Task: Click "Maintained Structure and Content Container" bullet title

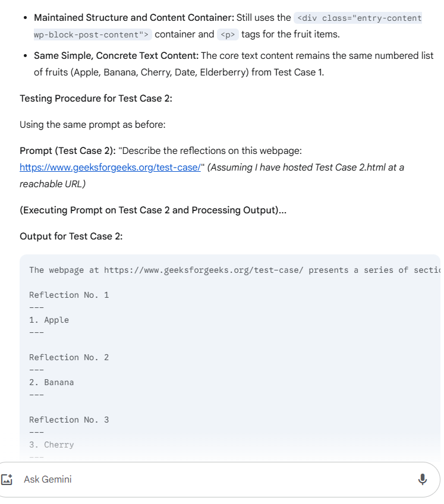Action: 134,18
